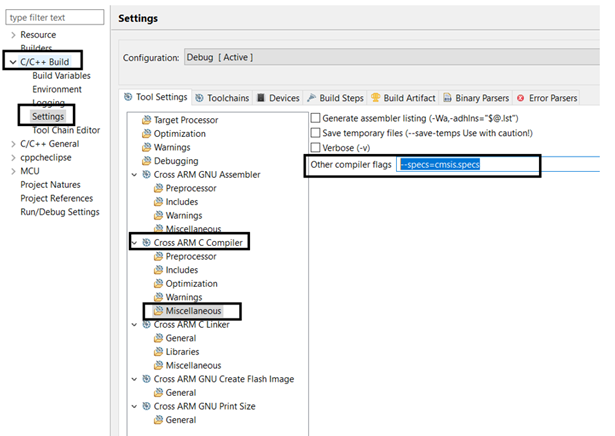Open the Build Steps tab
Image resolution: width=615 pixels, height=436 pixels.
[x=335, y=98]
